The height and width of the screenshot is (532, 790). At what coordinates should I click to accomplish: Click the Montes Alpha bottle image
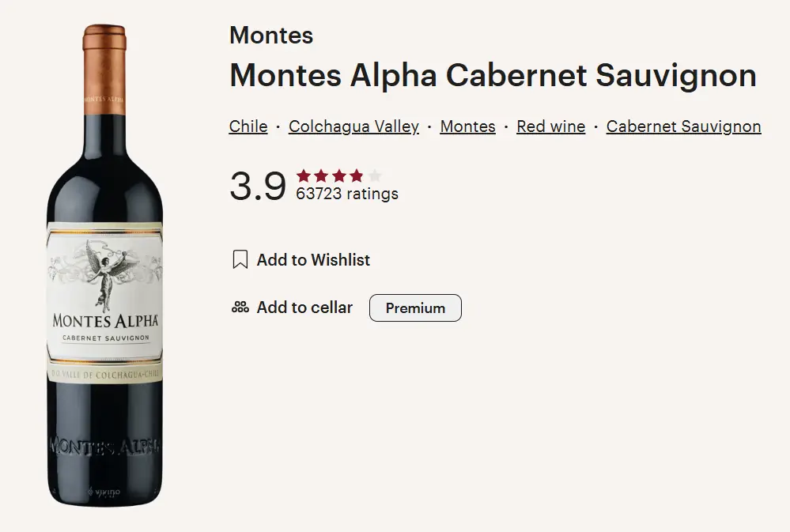pos(105,266)
